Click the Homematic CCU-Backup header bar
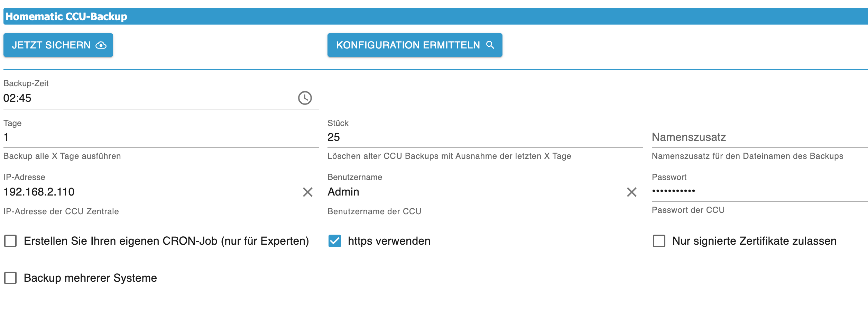Image resolution: width=868 pixels, height=317 pixels. (x=436, y=16)
